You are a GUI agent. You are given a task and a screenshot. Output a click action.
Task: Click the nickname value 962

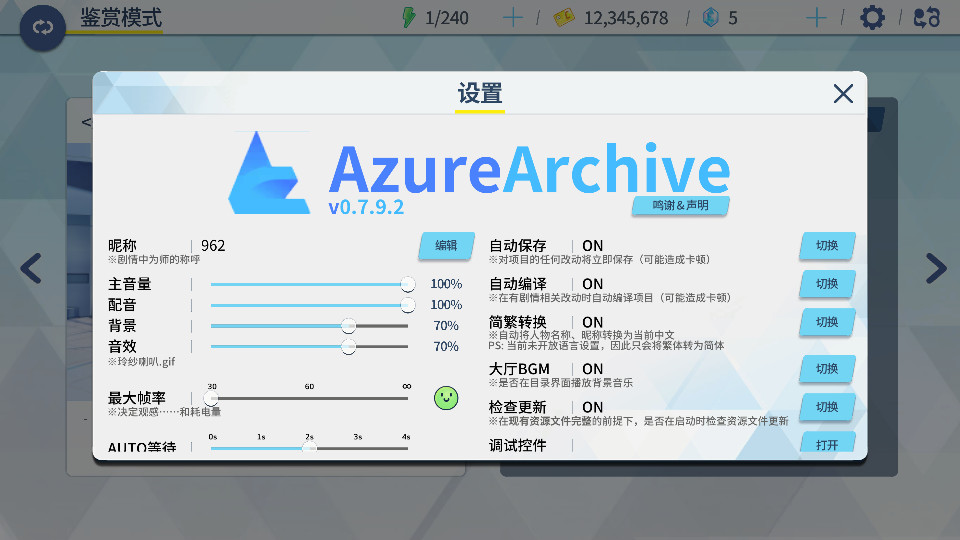point(213,246)
